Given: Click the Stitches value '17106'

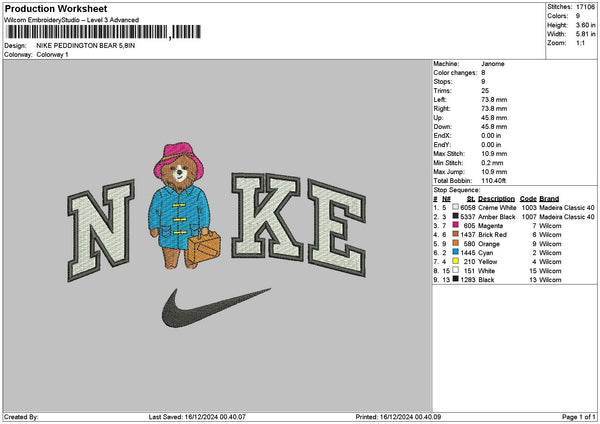Looking at the screenshot, I should [585, 7].
